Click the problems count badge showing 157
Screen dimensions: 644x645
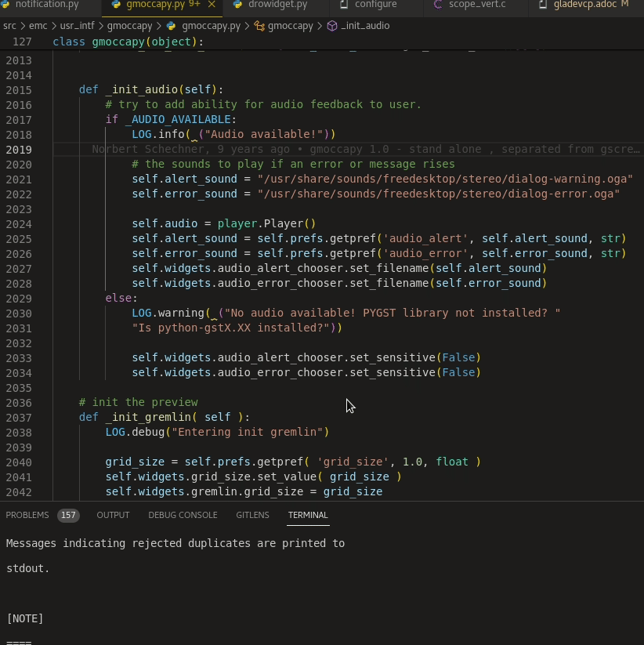click(68, 515)
